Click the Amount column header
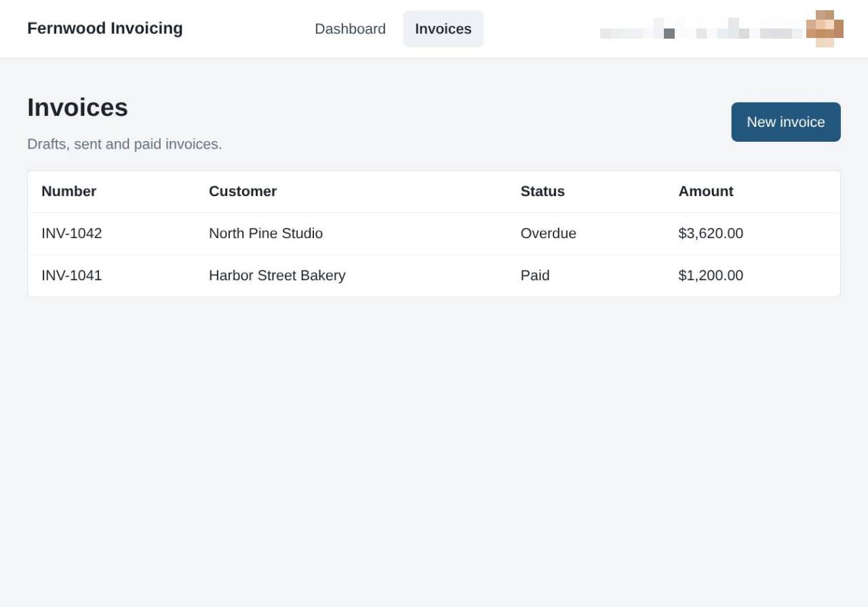 point(706,191)
